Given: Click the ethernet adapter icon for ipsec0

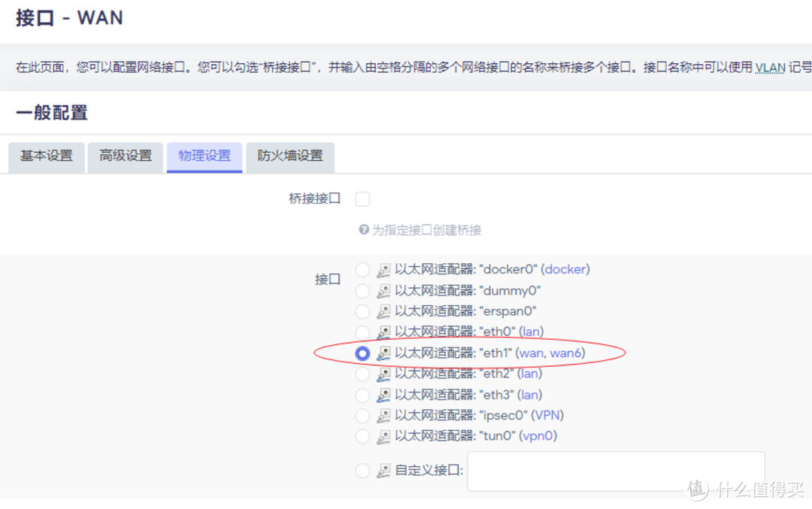Looking at the screenshot, I should [x=383, y=415].
